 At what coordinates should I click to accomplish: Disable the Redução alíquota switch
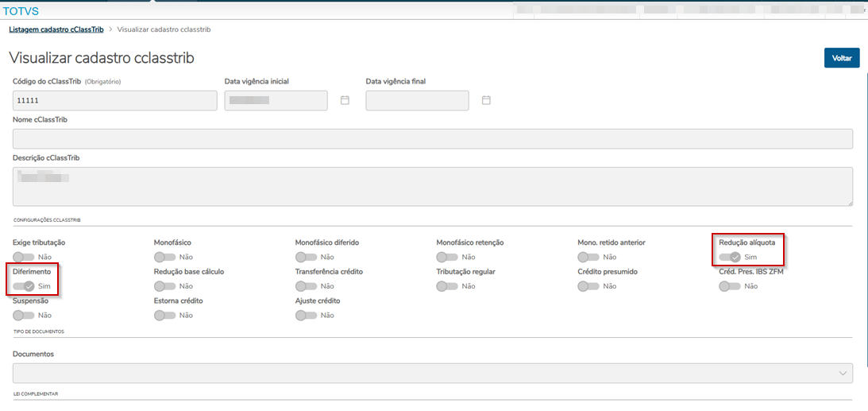pos(730,258)
